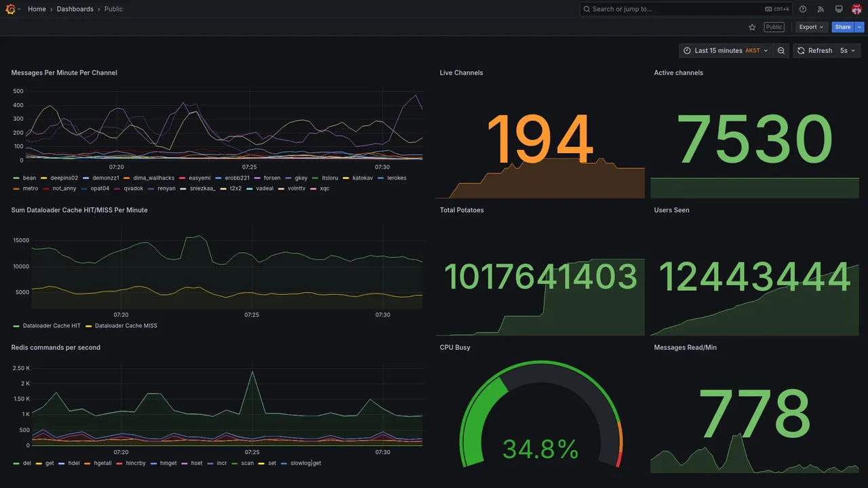Expand the Share button arrow dropdown
The height and width of the screenshot is (488, 868).
pyautogui.click(x=860, y=27)
